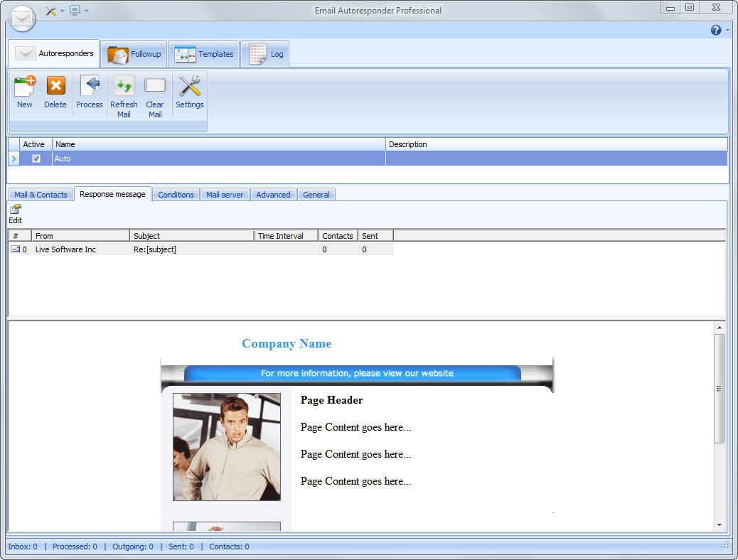Click the Refresh Mail icon

point(124,86)
